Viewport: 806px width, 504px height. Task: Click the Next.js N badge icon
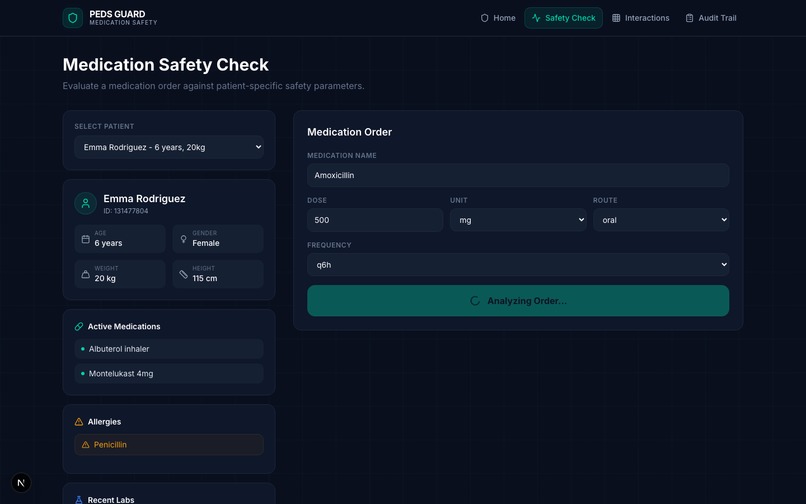tap(21, 482)
